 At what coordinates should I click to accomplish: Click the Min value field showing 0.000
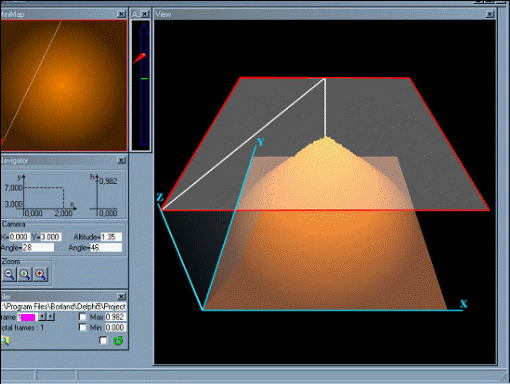(115, 327)
